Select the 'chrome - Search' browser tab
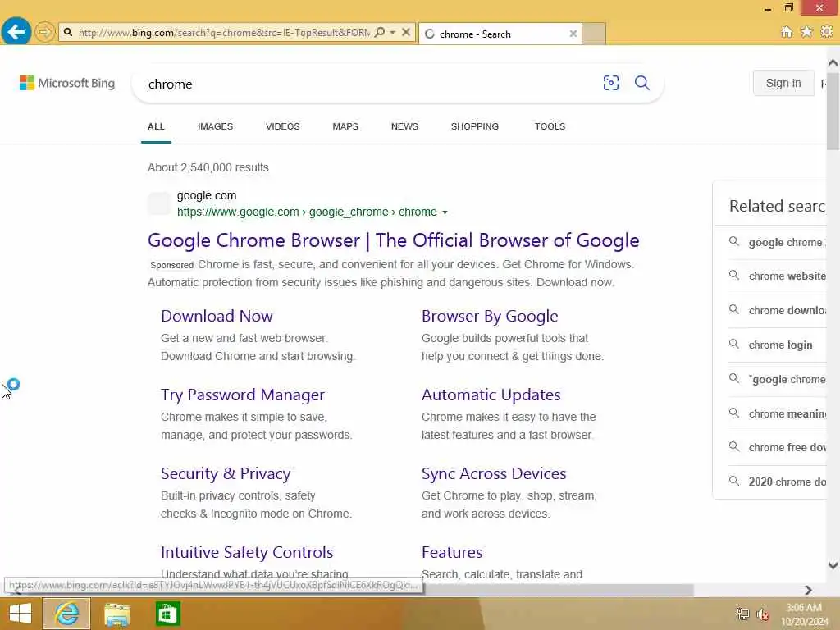This screenshot has width=840, height=630. click(x=500, y=34)
